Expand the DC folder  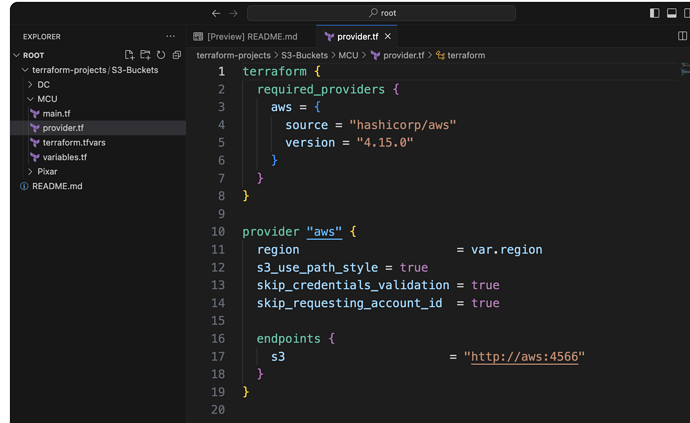pos(30,85)
